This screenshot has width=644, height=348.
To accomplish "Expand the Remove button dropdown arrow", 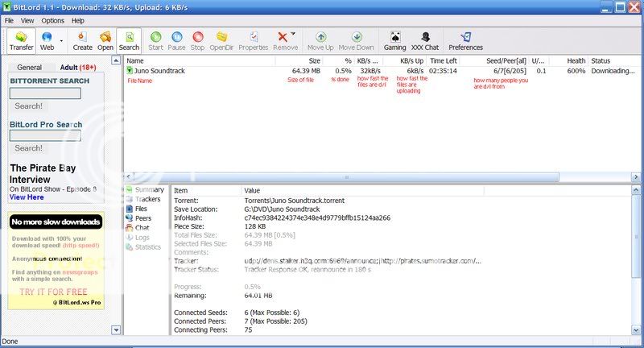I will pyautogui.click(x=293, y=33).
